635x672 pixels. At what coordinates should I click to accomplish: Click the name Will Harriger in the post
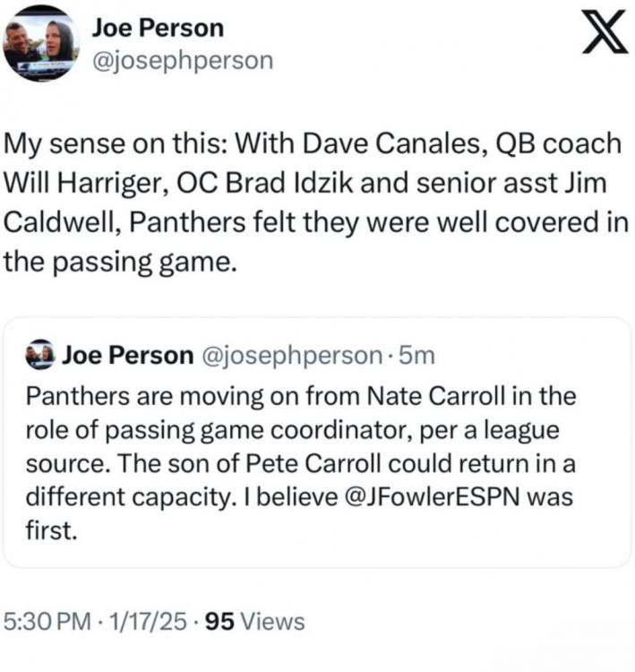pos(65,180)
